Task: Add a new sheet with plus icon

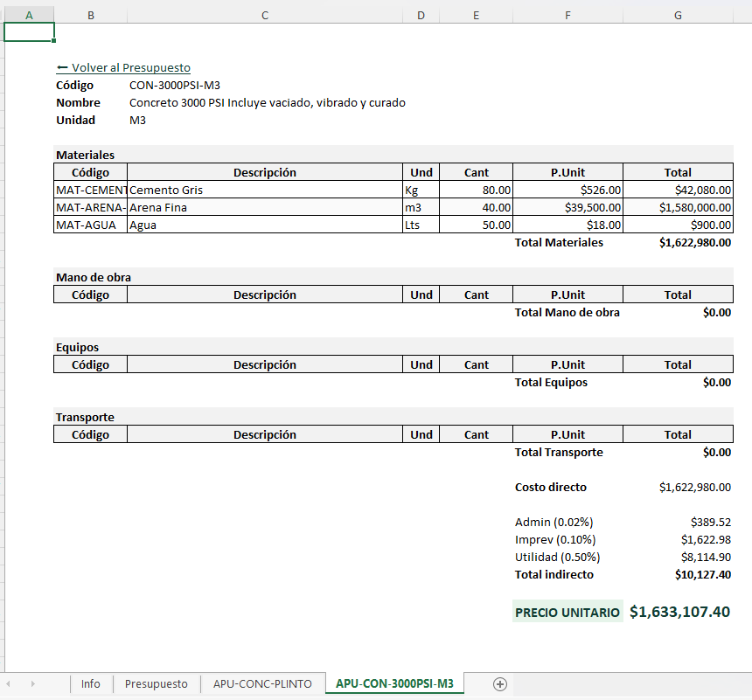Action: (500, 684)
